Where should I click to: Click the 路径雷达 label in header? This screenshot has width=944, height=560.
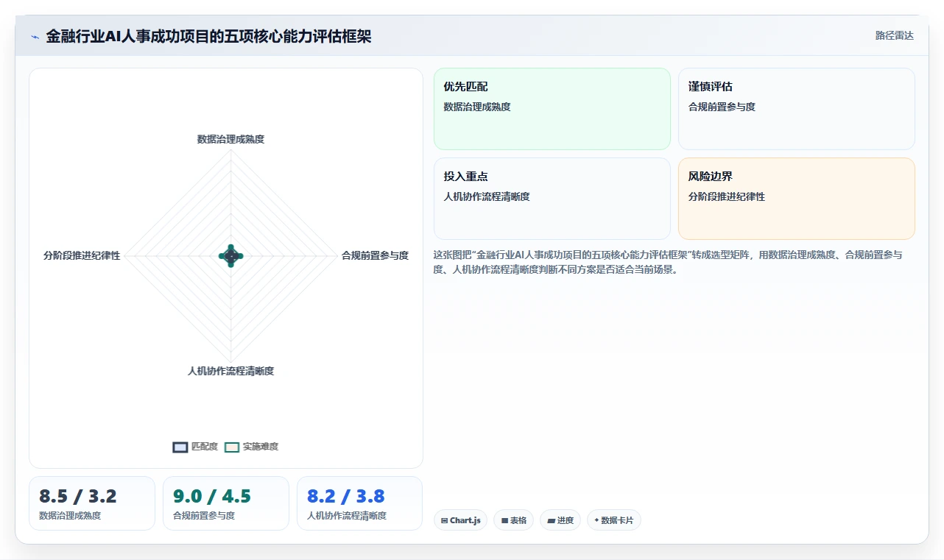895,35
